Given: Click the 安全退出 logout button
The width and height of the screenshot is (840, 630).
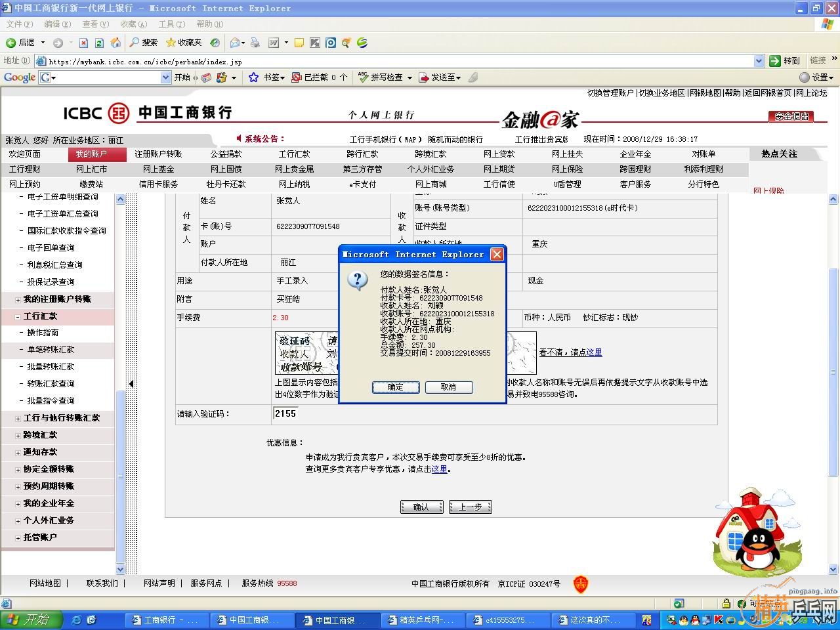Looking at the screenshot, I should coord(791,116).
